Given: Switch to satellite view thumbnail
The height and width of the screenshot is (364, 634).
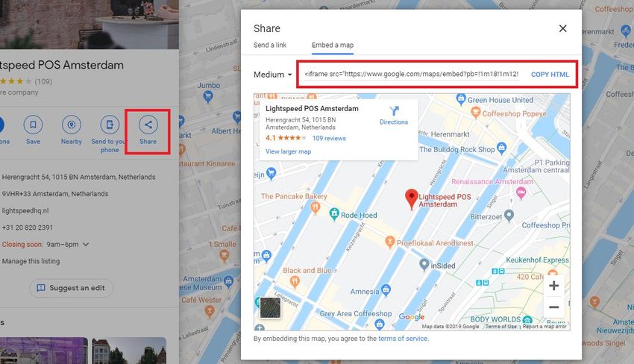Looking at the screenshot, I should 270,307.
